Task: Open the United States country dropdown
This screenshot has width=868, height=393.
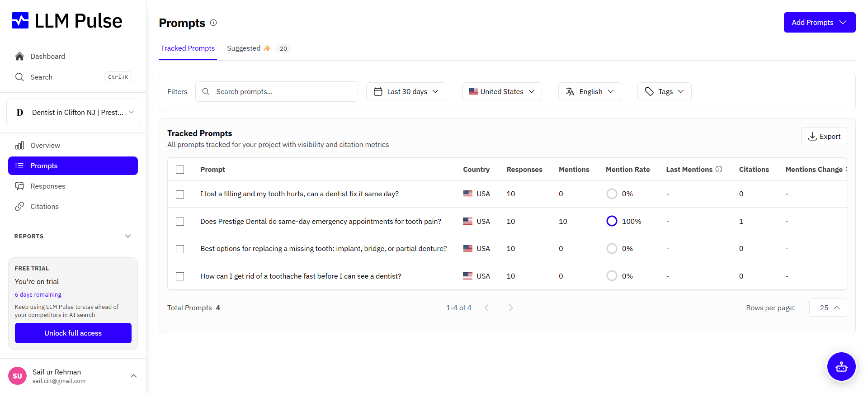Action: pyautogui.click(x=502, y=91)
